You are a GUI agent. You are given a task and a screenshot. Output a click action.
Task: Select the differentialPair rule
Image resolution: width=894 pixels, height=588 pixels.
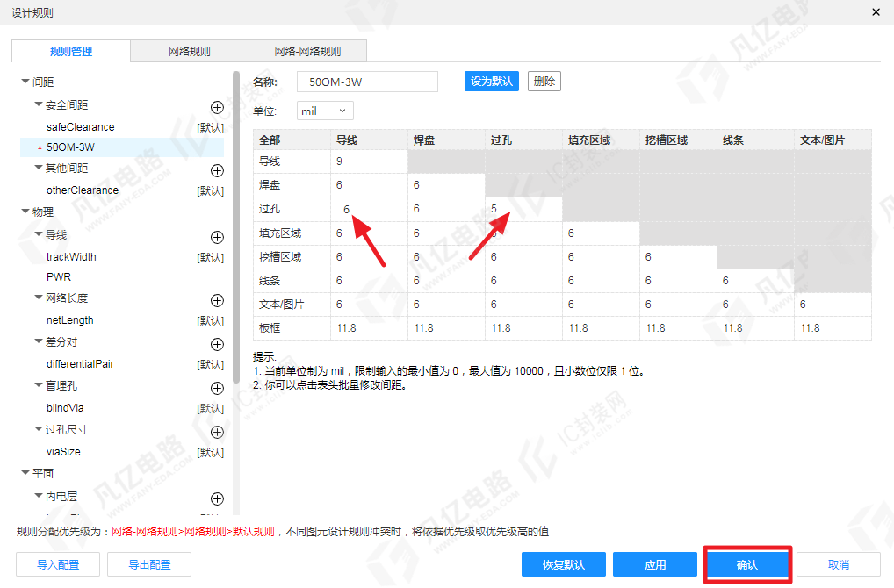pyautogui.click(x=80, y=364)
